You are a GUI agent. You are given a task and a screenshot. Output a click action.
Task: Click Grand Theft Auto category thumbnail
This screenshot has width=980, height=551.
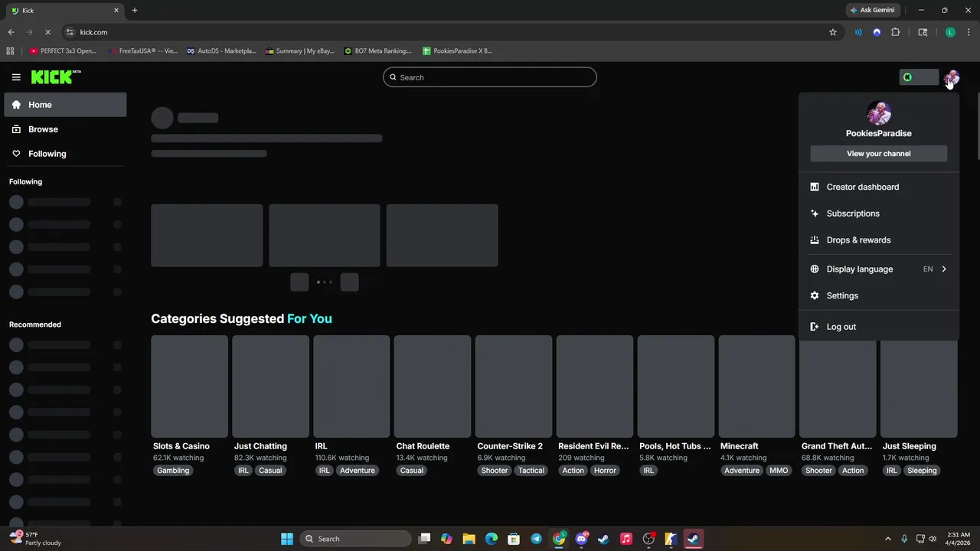[838, 389]
